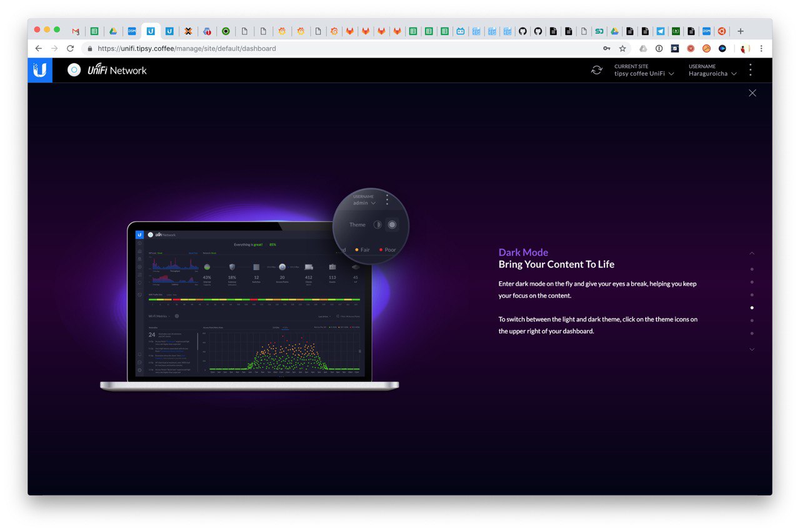Bookmark this page with the star
Image resolution: width=800 pixels, height=532 pixels.
click(x=622, y=48)
